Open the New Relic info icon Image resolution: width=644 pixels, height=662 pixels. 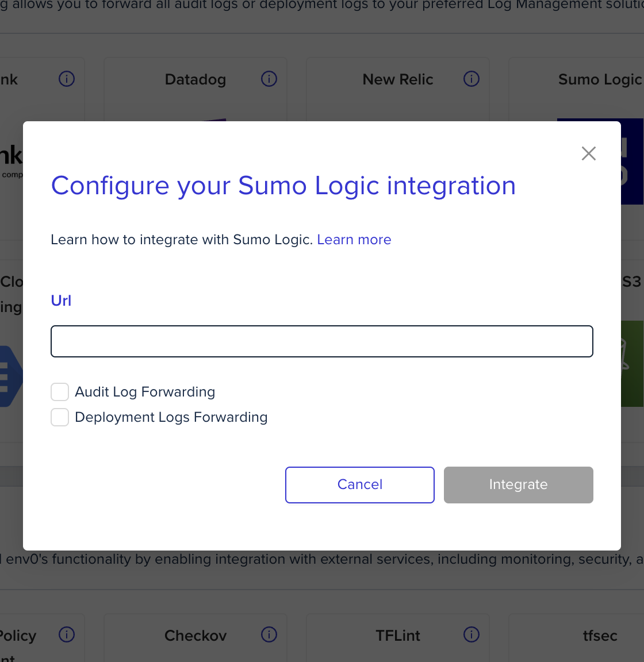[471, 79]
